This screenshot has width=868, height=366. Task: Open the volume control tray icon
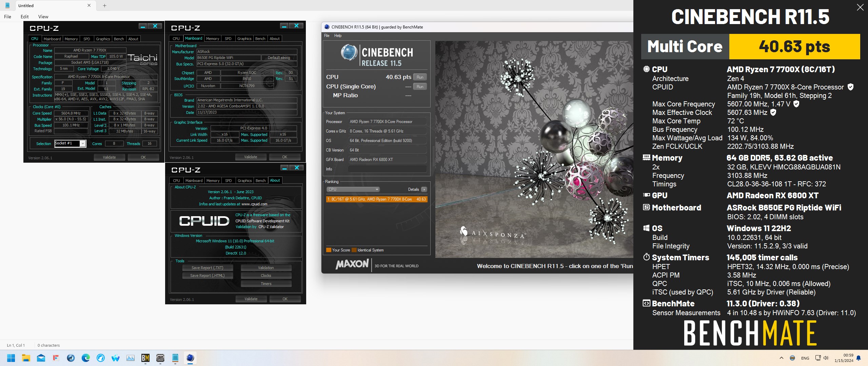[x=826, y=358]
